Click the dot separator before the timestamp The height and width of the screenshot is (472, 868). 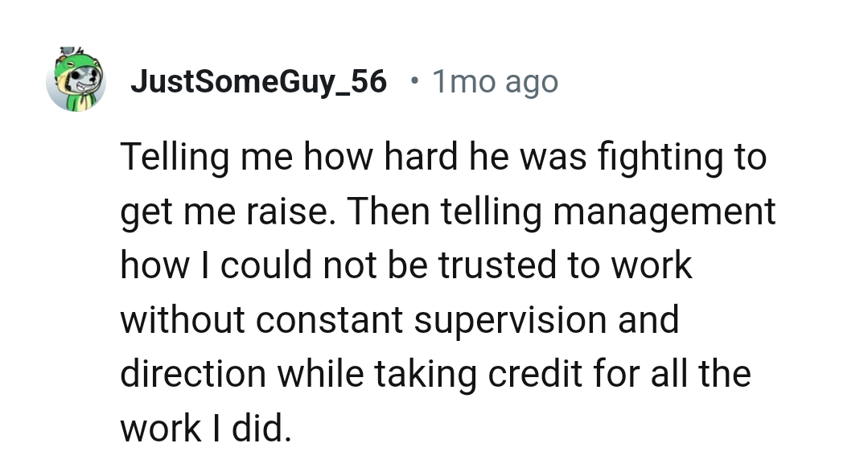(x=413, y=80)
